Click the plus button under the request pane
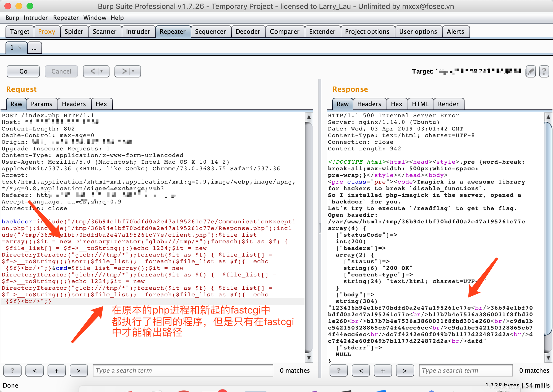This screenshot has width=553, height=392. [56, 370]
